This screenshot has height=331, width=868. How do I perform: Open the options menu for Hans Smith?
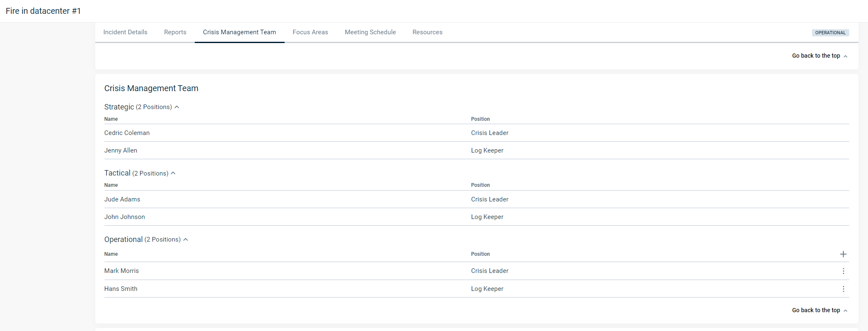pos(843,289)
